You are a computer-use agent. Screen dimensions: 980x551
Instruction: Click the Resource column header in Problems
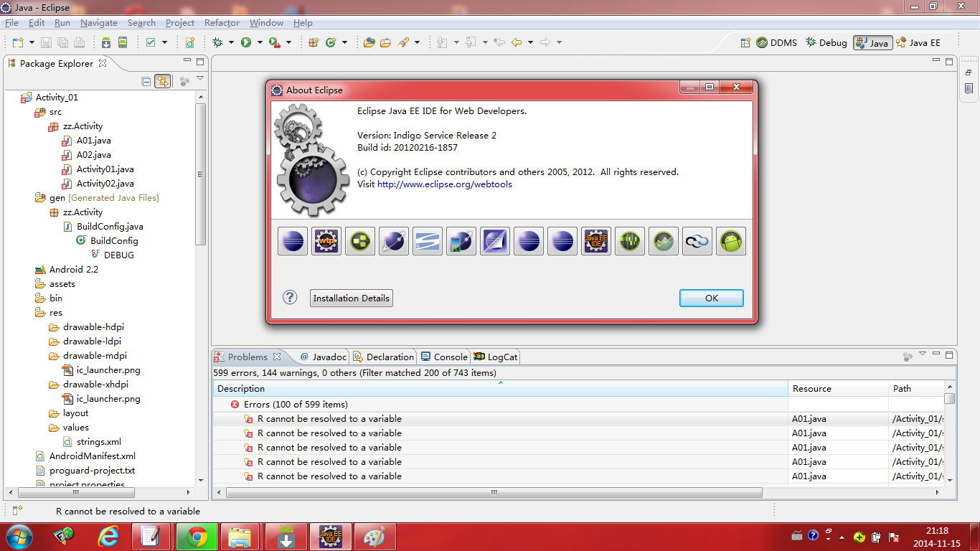(838, 388)
